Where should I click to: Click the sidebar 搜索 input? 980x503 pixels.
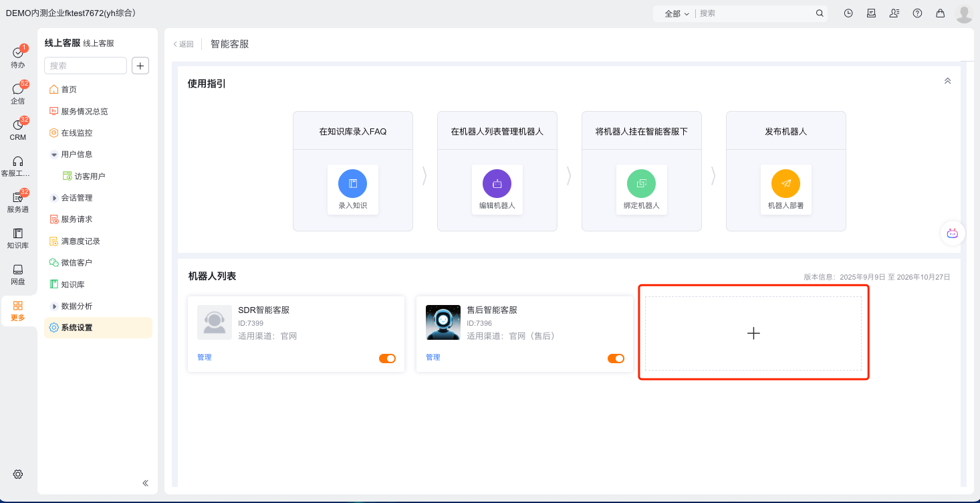86,66
